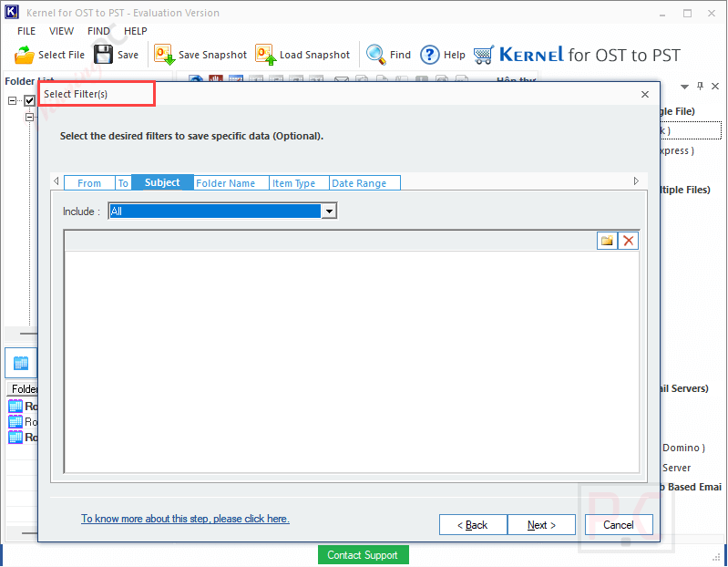The height and width of the screenshot is (567, 728).
Task: Open the Include dropdown list
Action: coord(329,211)
